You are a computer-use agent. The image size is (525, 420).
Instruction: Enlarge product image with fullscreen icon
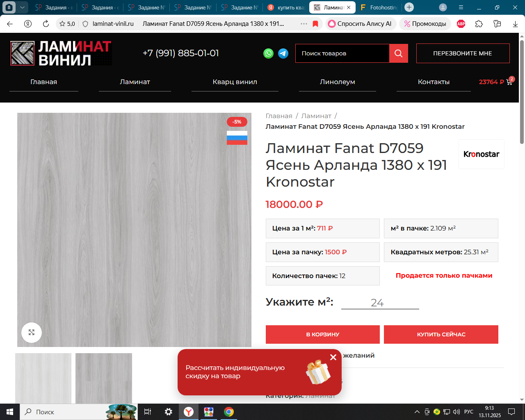[x=32, y=332]
